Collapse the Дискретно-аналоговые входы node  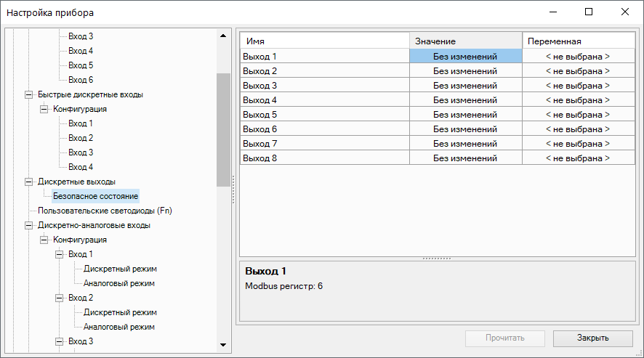pos(29,225)
